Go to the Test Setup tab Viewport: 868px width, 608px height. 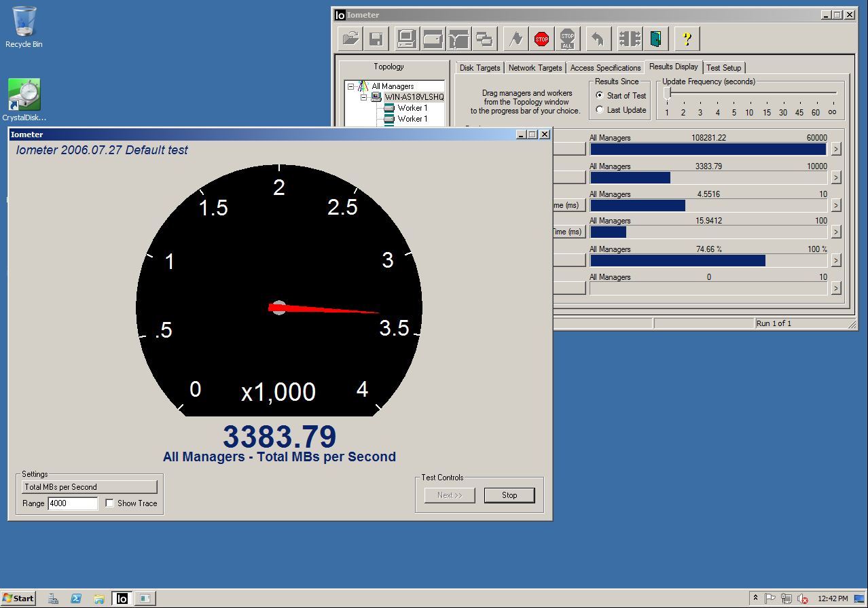point(724,68)
